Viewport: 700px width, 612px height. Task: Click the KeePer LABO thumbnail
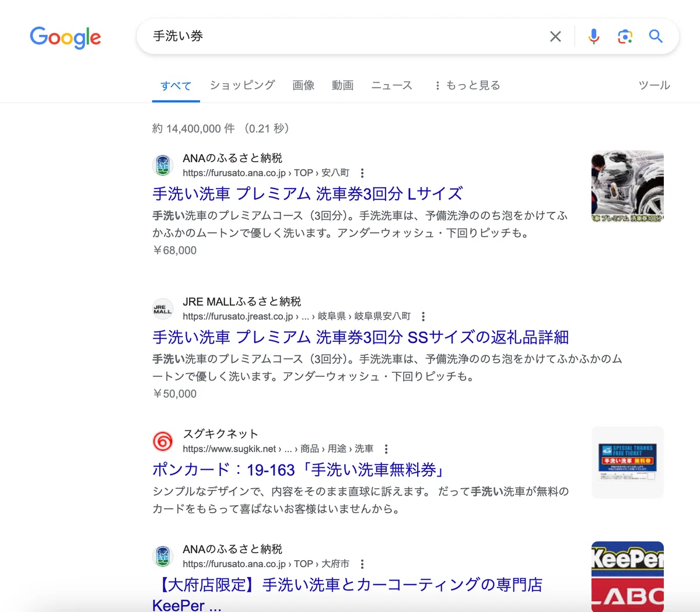tap(628, 576)
